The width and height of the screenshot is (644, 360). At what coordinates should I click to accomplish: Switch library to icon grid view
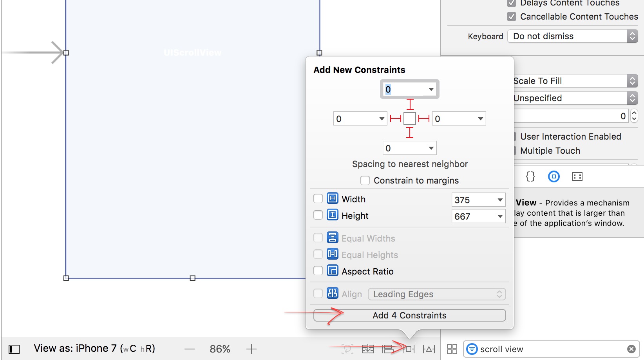tap(452, 349)
